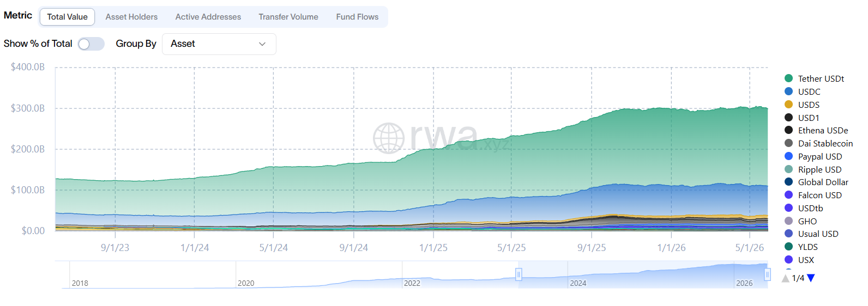Viewport: 868px width, 306px height.
Task: Click the 2022 mark in range navigator
Action: pos(412,283)
